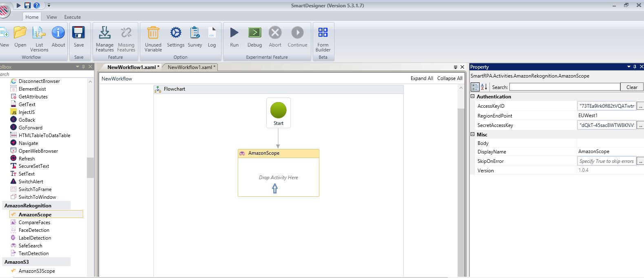Click the List Versions icon

39,33
